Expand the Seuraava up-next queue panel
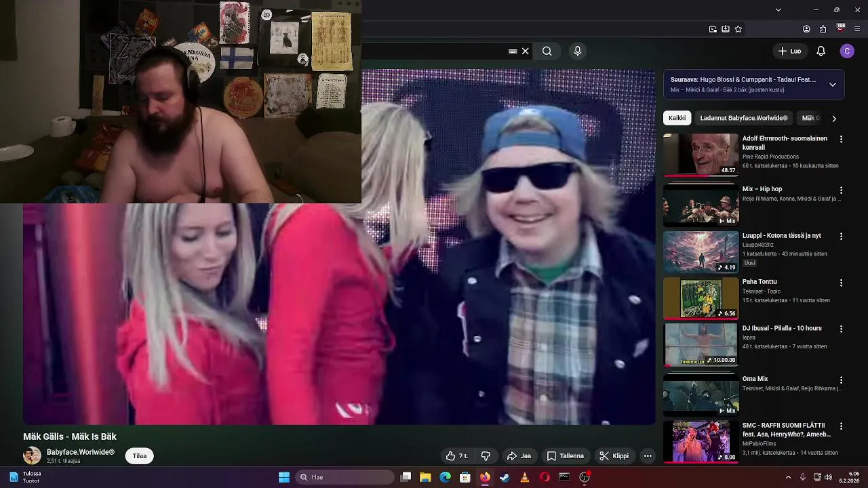The height and width of the screenshot is (488, 868). 833,85
